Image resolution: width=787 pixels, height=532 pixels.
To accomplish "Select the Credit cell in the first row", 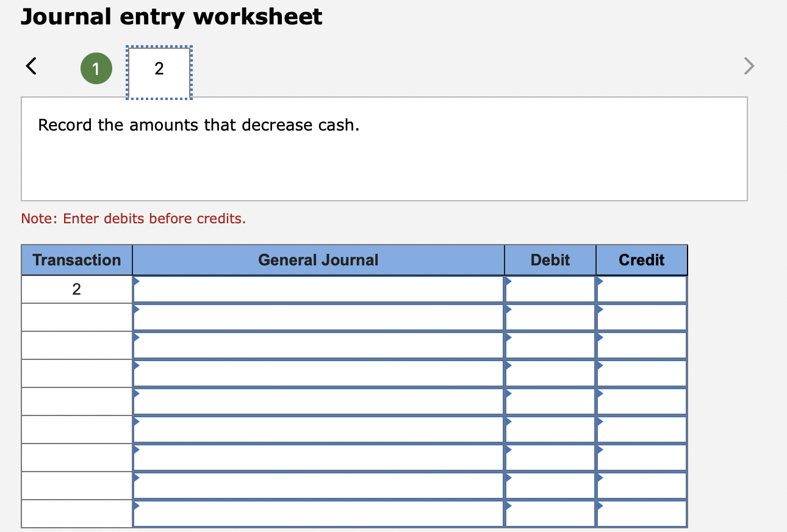I will tap(642, 289).
